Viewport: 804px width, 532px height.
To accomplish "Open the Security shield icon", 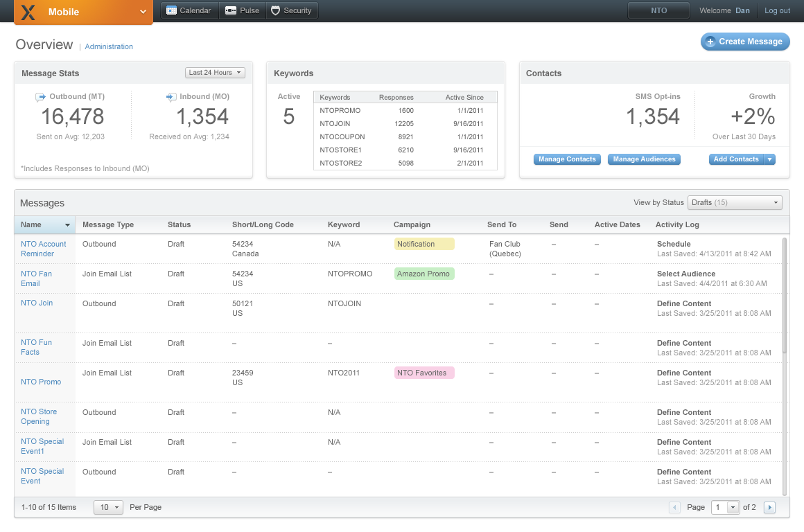I will coord(276,10).
